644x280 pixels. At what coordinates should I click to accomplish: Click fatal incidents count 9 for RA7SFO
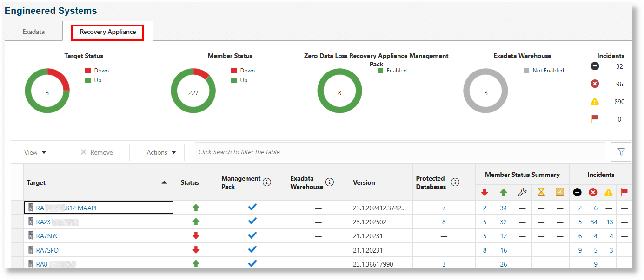coord(580,250)
